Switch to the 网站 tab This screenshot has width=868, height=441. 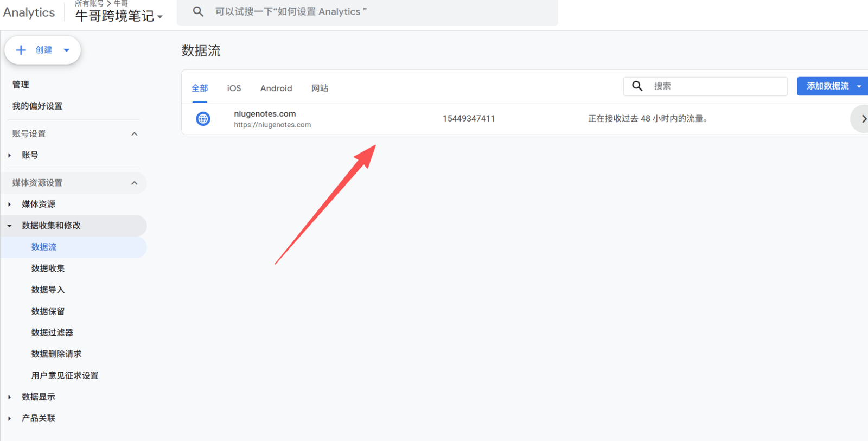point(320,88)
